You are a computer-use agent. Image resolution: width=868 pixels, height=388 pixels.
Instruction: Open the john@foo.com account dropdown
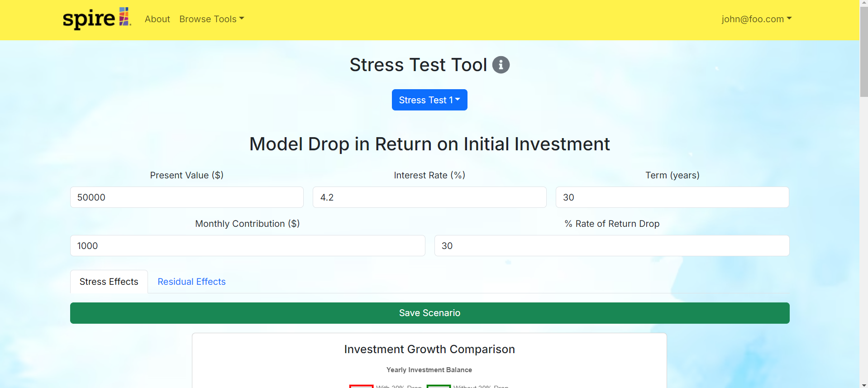(x=756, y=19)
